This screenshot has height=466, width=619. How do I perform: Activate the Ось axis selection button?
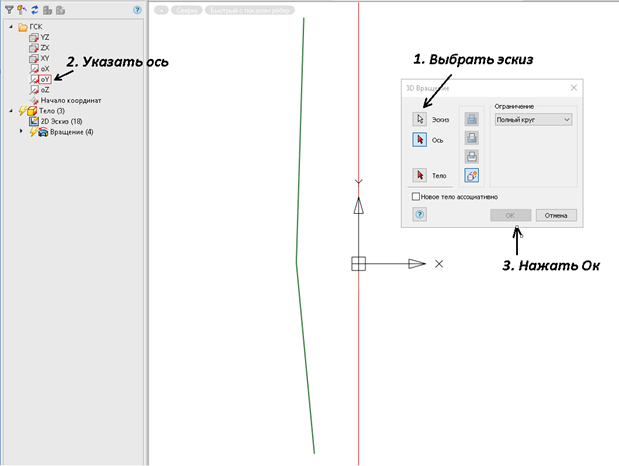pyautogui.click(x=420, y=141)
